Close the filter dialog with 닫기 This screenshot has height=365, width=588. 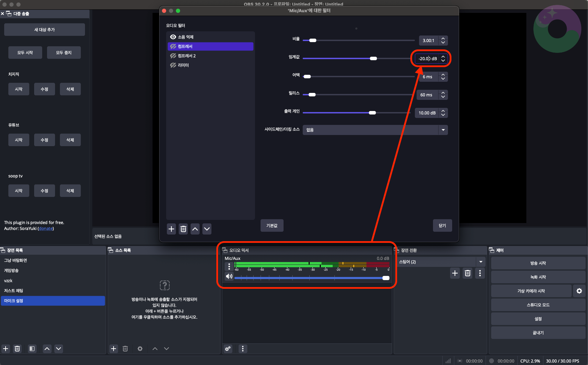442,225
